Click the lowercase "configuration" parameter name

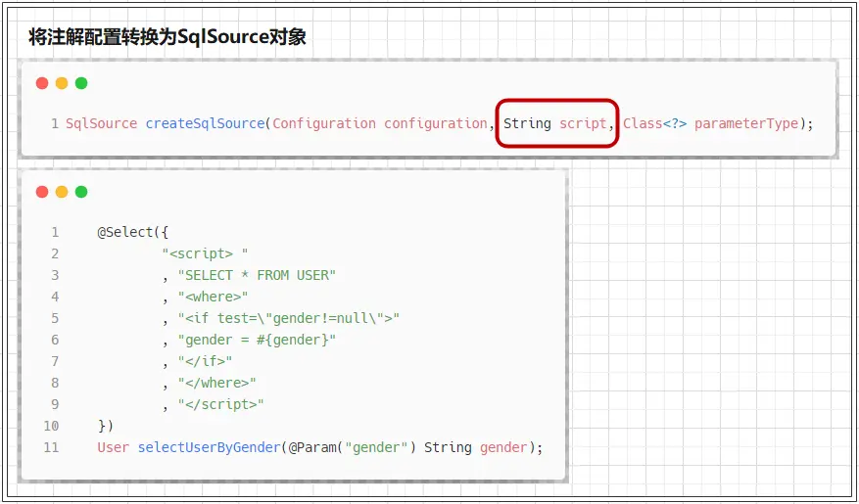[x=436, y=123]
